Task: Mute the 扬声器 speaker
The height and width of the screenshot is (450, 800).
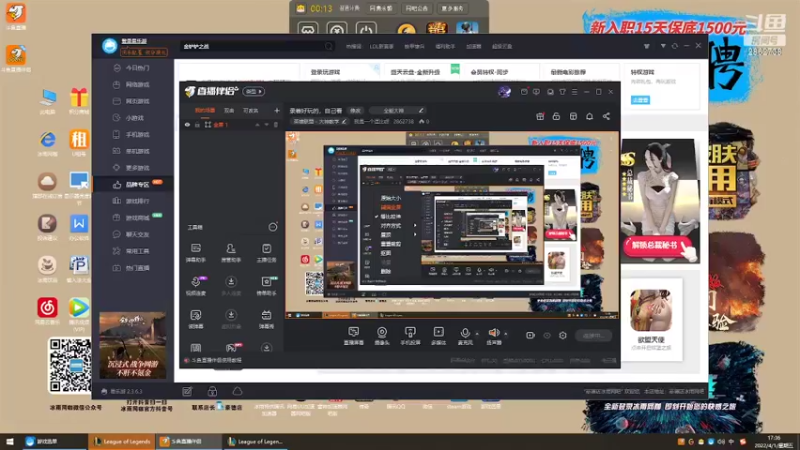Action: (493, 336)
